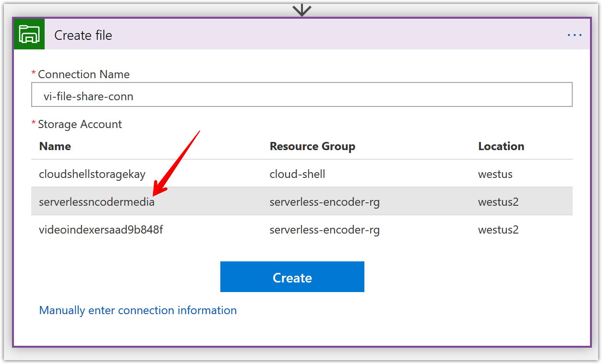This screenshot has height=364, width=602.
Task: Open the ellipsis menu on Create file card
Action: coord(574,34)
